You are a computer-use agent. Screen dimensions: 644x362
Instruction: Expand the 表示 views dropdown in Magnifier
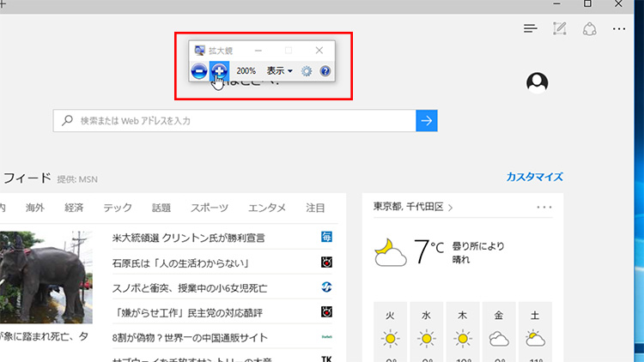coord(279,70)
